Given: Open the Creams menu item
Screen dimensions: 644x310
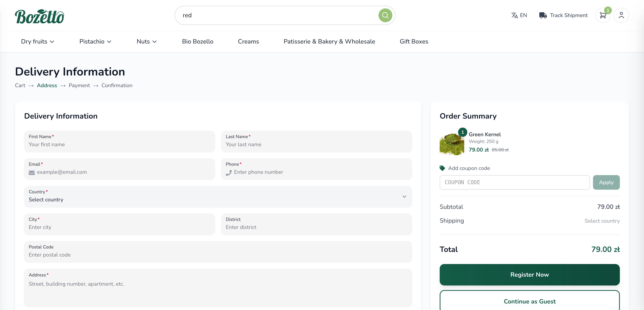Looking at the screenshot, I should point(248,42).
